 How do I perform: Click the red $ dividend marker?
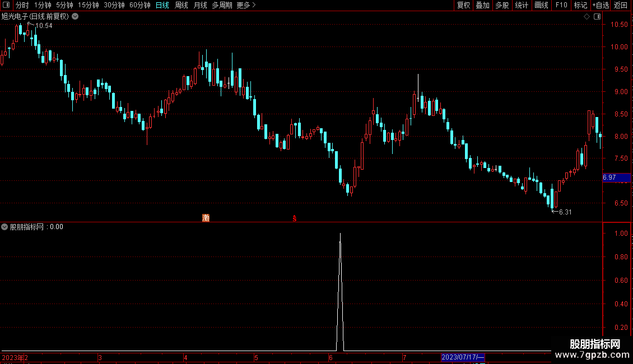click(295, 218)
